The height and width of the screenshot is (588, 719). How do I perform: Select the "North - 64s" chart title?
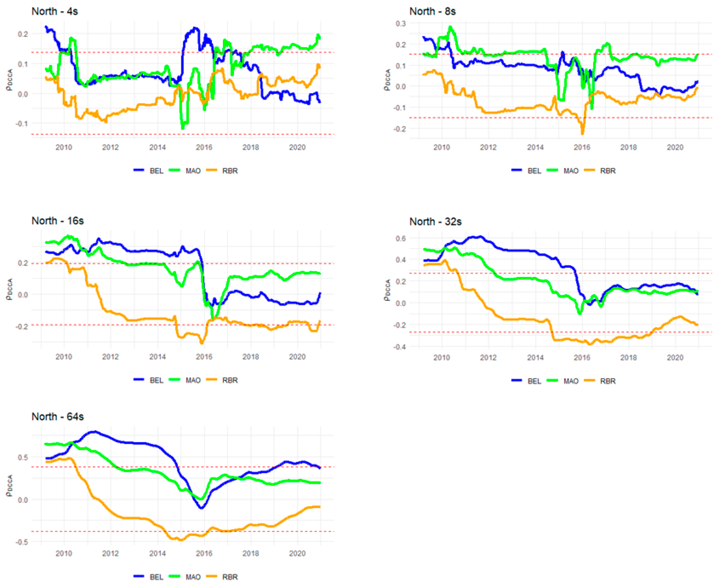58,417
